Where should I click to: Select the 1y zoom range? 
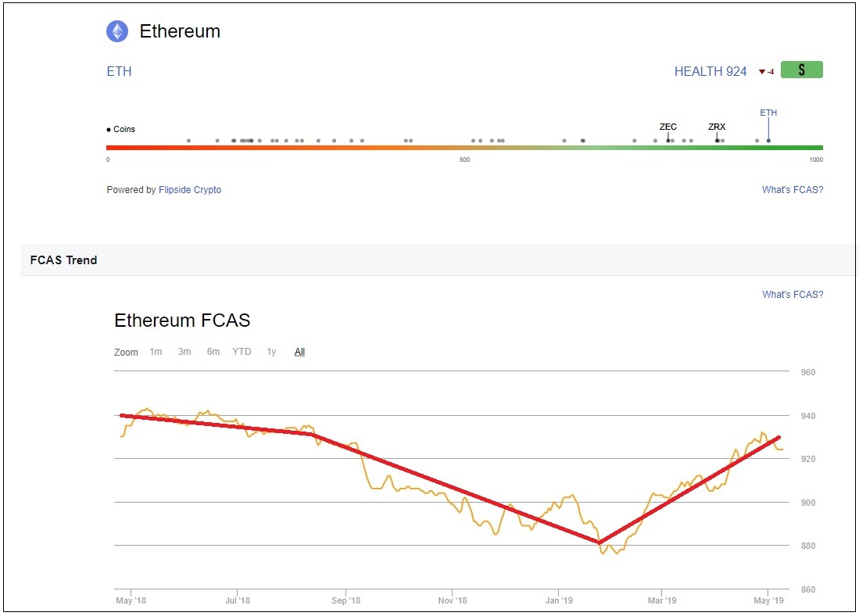[x=271, y=352]
